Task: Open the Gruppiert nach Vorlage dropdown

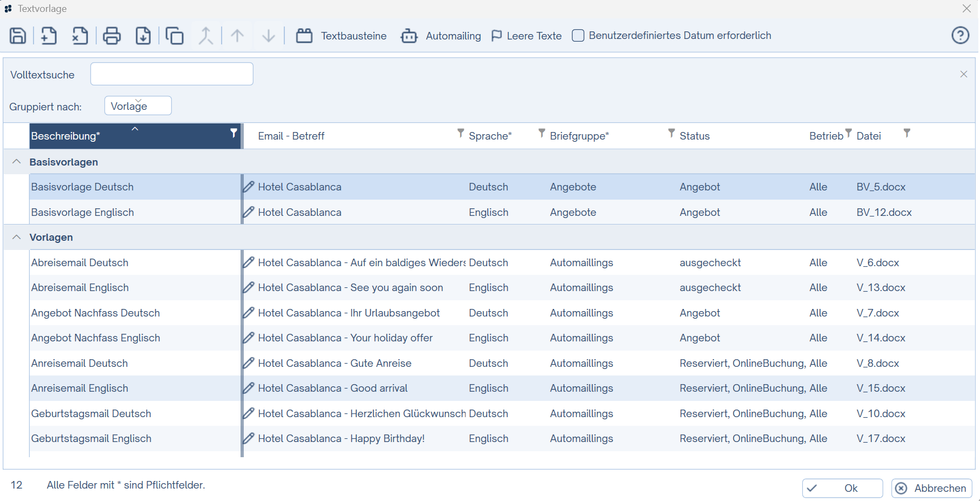Action: [x=138, y=106]
